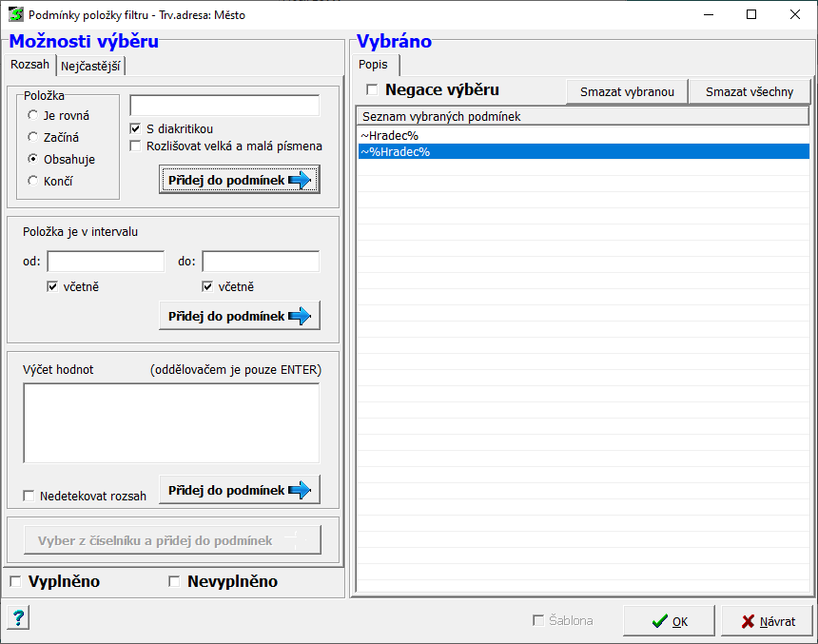Click the blue question mark help icon
Image resolution: width=818 pixels, height=644 pixels.
pyautogui.click(x=18, y=618)
